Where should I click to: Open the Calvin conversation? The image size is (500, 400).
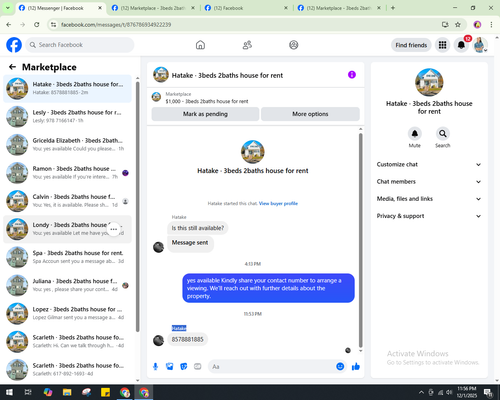(x=68, y=201)
